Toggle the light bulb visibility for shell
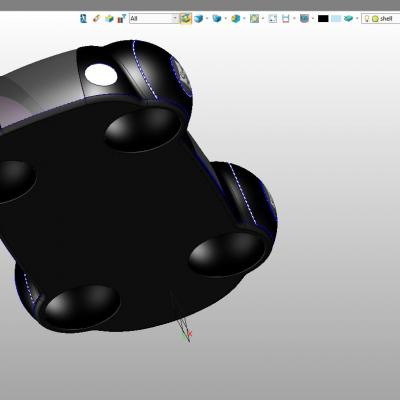The width and height of the screenshot is (400, 400). [x=367, y=19]
